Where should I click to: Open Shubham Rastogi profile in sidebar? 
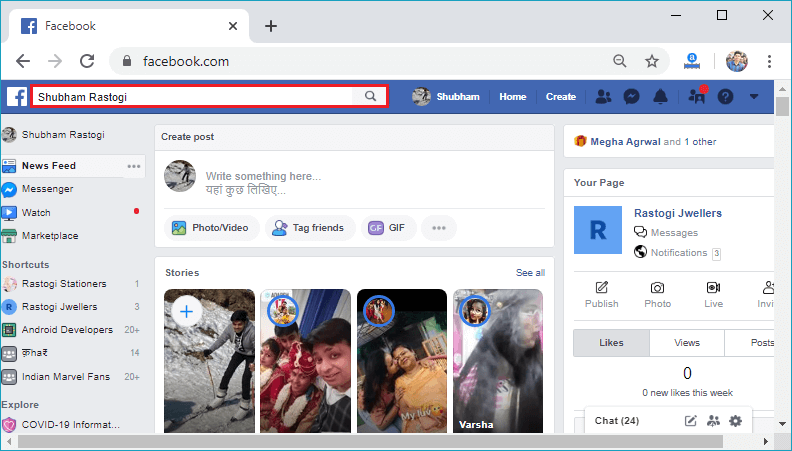point(54,135)
